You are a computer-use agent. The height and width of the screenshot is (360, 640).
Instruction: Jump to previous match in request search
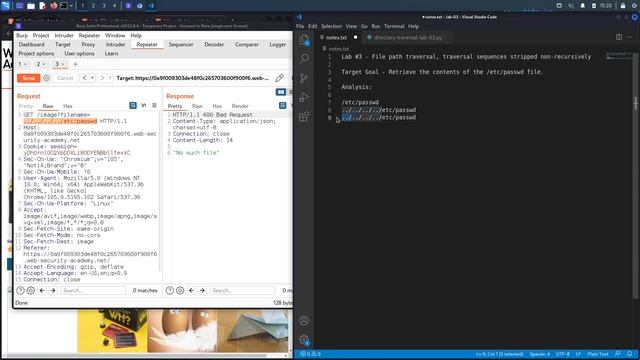coord(42,290)
